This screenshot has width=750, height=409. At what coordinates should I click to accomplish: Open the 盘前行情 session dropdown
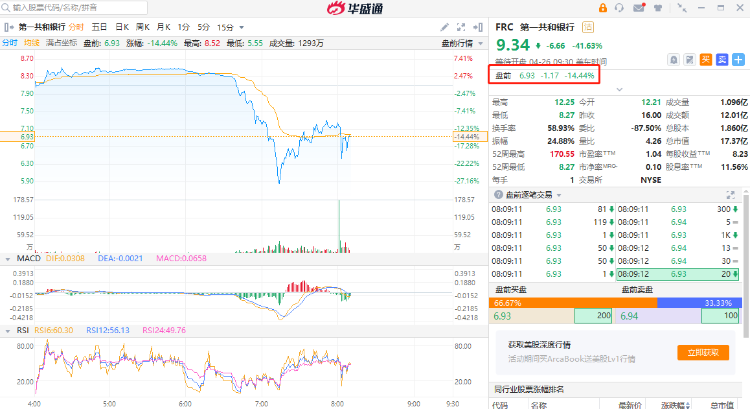pyautogui.click(x=462, y=44)
